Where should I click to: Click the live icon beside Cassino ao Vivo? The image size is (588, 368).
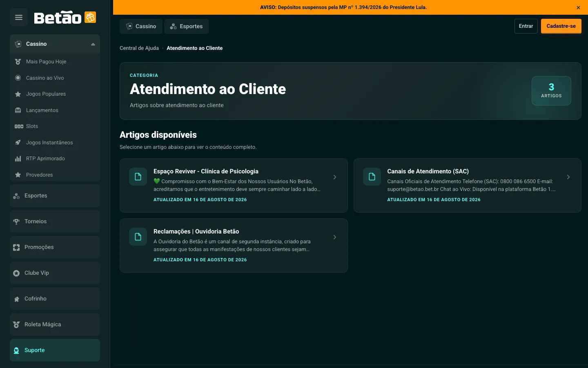coord(18,78)
